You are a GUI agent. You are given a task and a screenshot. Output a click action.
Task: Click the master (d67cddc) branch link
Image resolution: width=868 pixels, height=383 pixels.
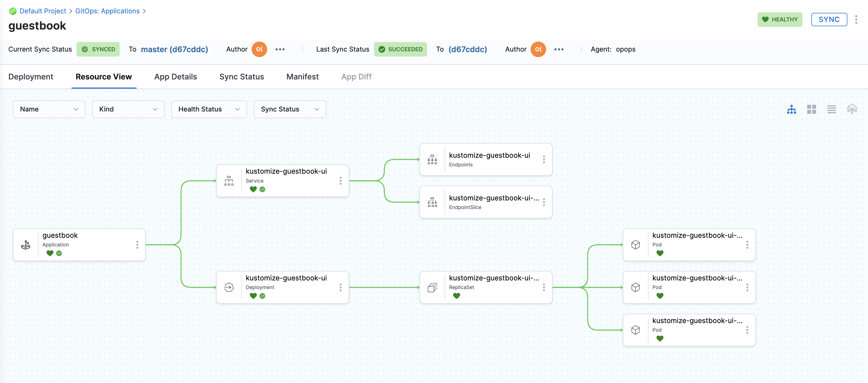174,49
